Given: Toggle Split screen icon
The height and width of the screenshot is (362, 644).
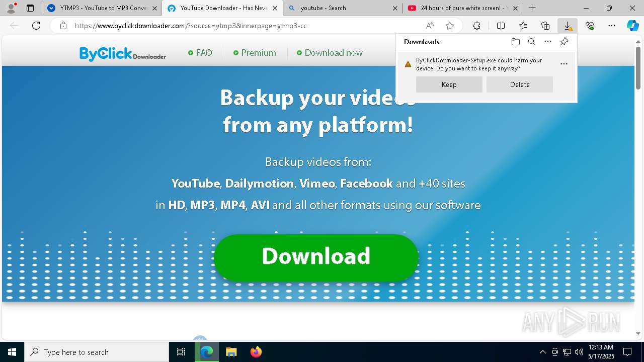Looking at the screenshot, I should click(x=501, y=26).
